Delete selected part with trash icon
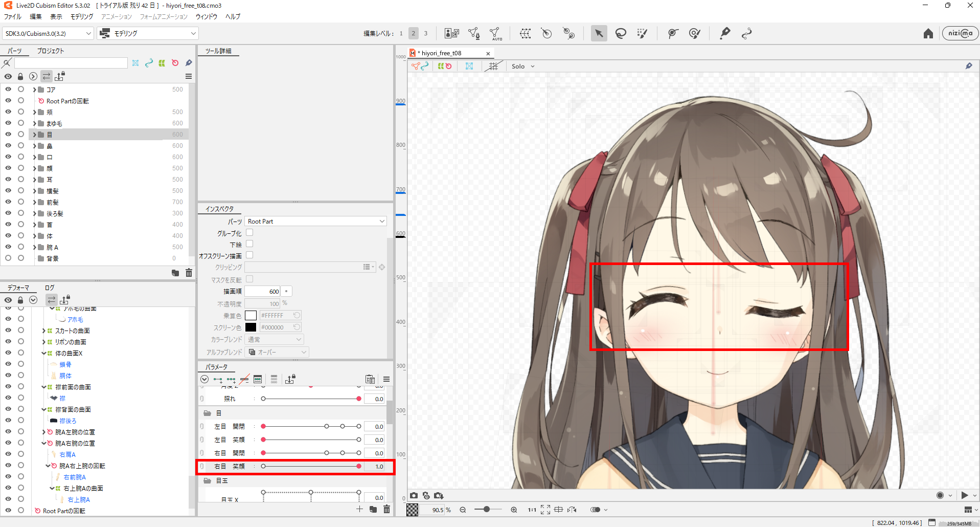The image size is (980, 527). click(189, 273)
